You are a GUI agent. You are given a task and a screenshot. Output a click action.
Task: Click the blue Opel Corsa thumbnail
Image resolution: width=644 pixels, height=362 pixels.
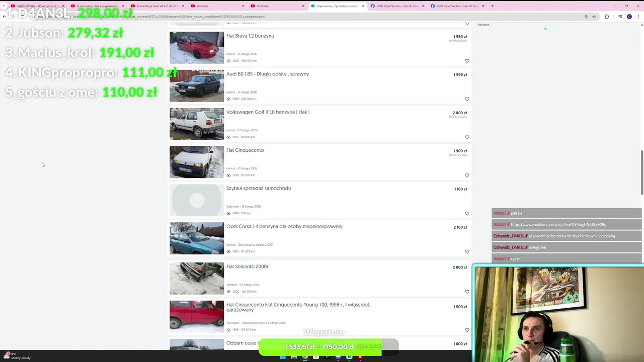[x=197, y=238]
